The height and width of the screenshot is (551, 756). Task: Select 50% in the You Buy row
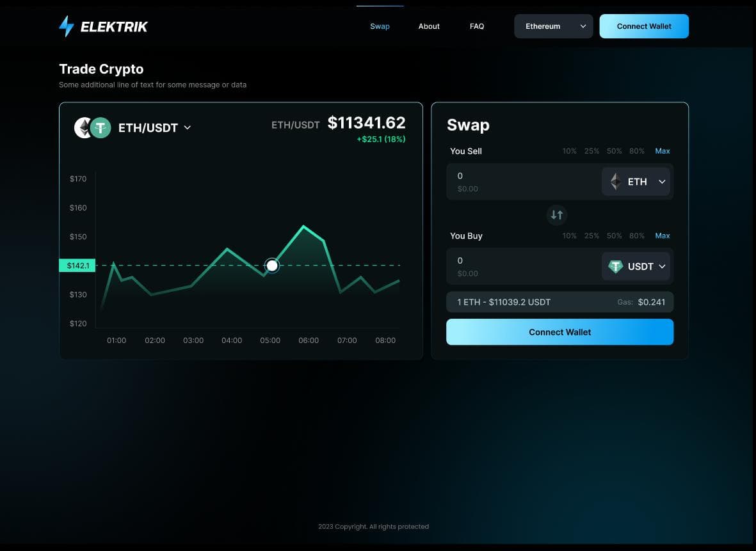coord(615,236)
